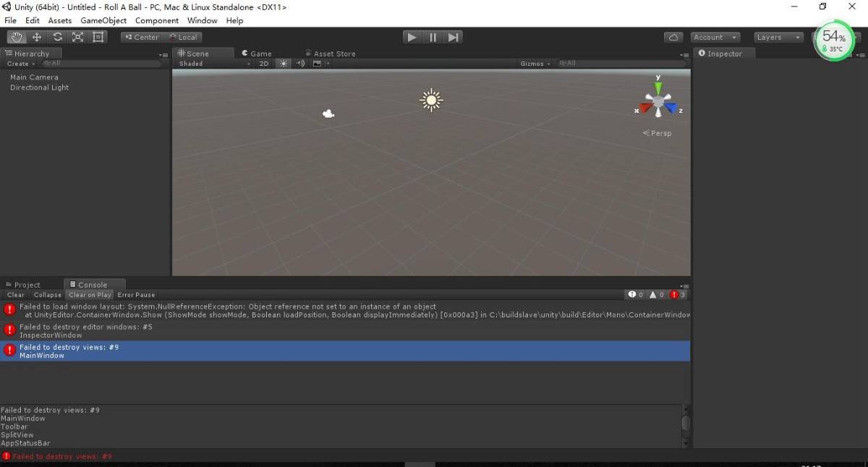Screen dimensions: 868x467
Task: Focus the Scene view search field
Action: click(x=622, y=64)
